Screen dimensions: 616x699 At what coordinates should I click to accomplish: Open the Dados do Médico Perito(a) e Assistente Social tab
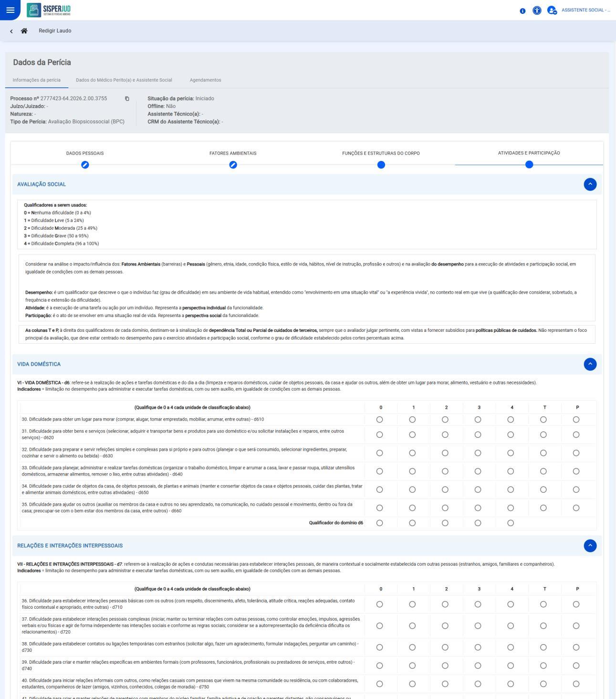[x=124, y=80]
